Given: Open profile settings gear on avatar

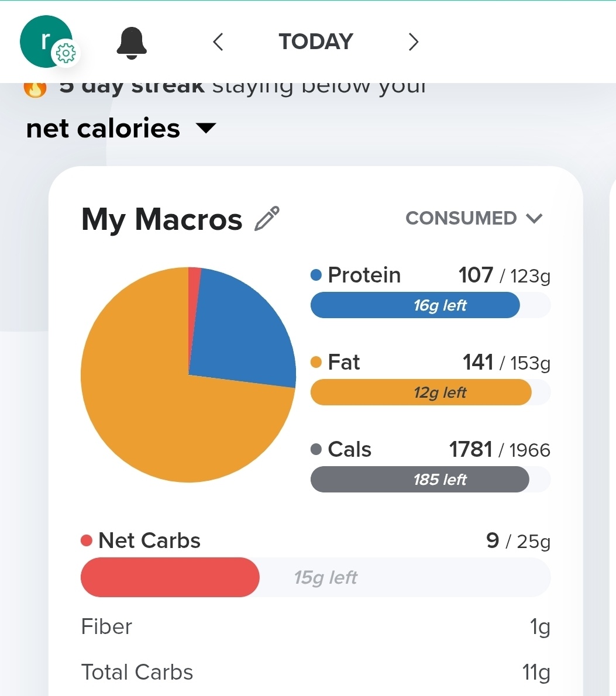Looking at the screenshot, I should pyautogui.click(x=65, y=54).
